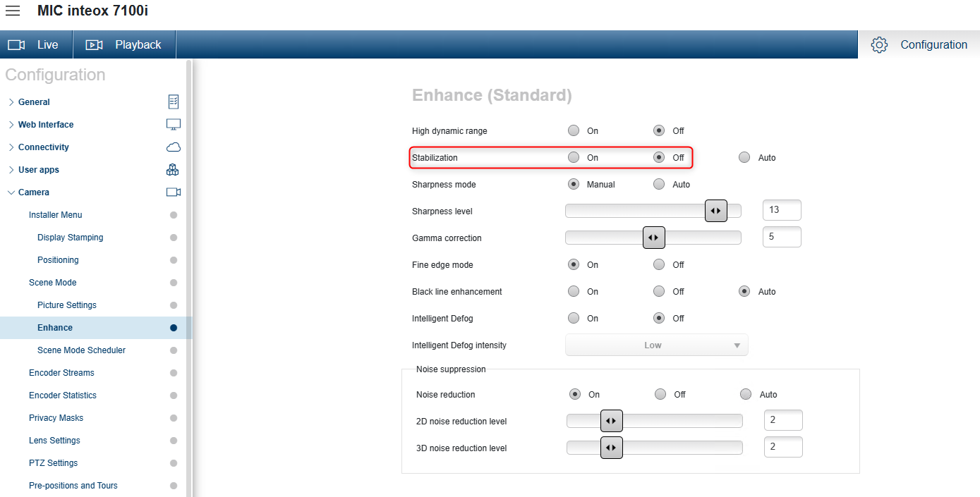Open the Intelligent Defog intensity dropdown
Image resolution: width=980 pixels, height=497 pixels.
[656, 345]
